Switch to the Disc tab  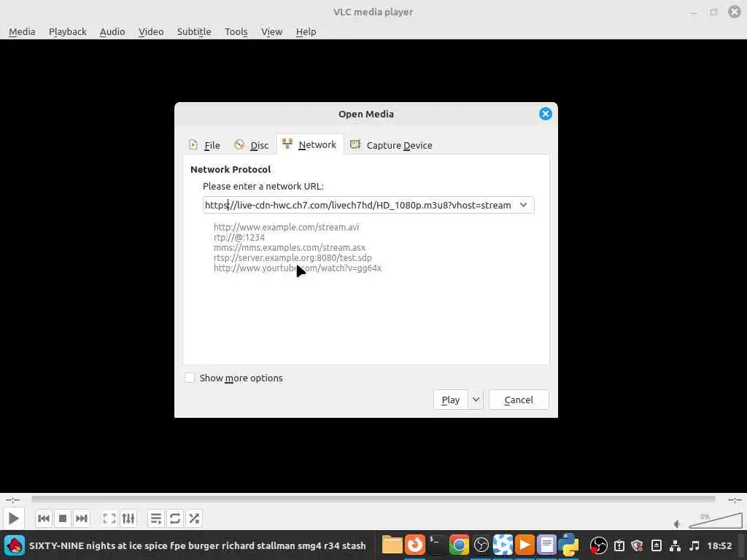tap(252, 145)
